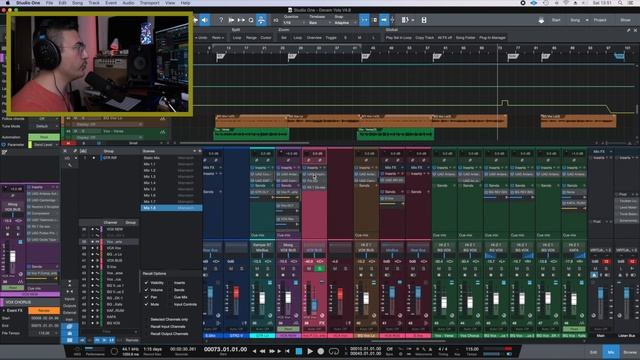Click the green Vox Verse event in arrangement

(251, 134)
